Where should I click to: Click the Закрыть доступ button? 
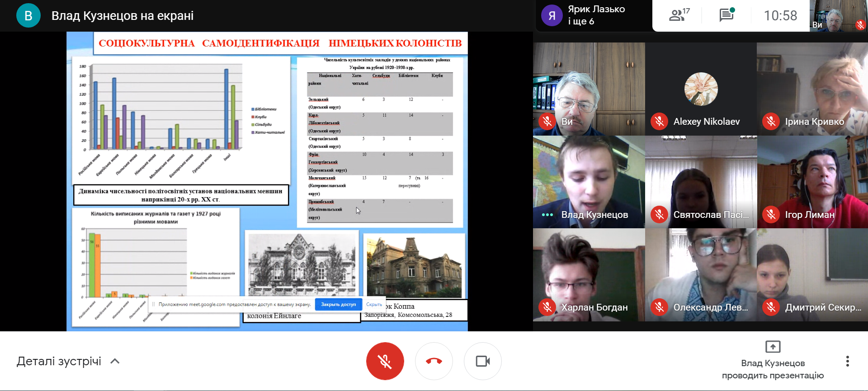(x=339, y=304)
